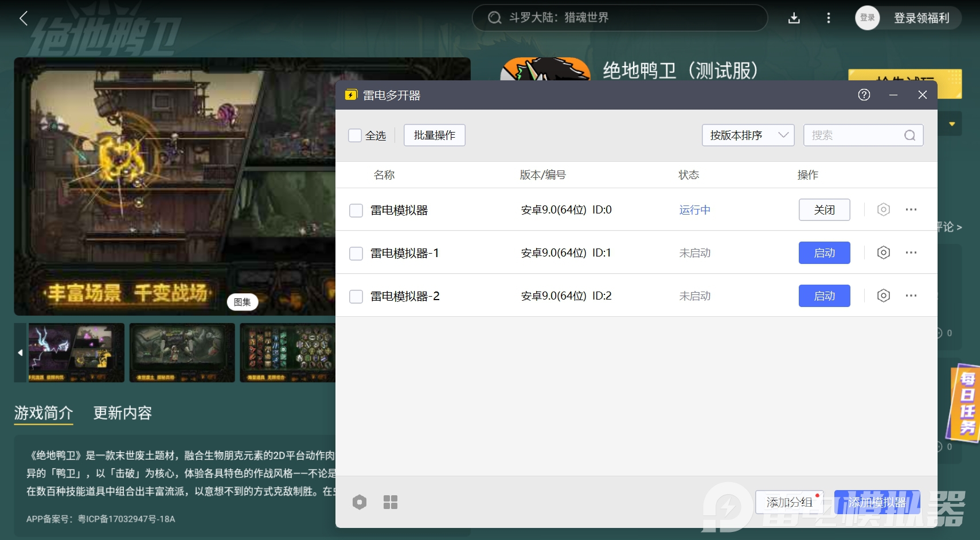The height and width of the screenshot is (540, 980).
Task: Expand the 按版本排序 sort dropdown
Action: pos(748,135)
